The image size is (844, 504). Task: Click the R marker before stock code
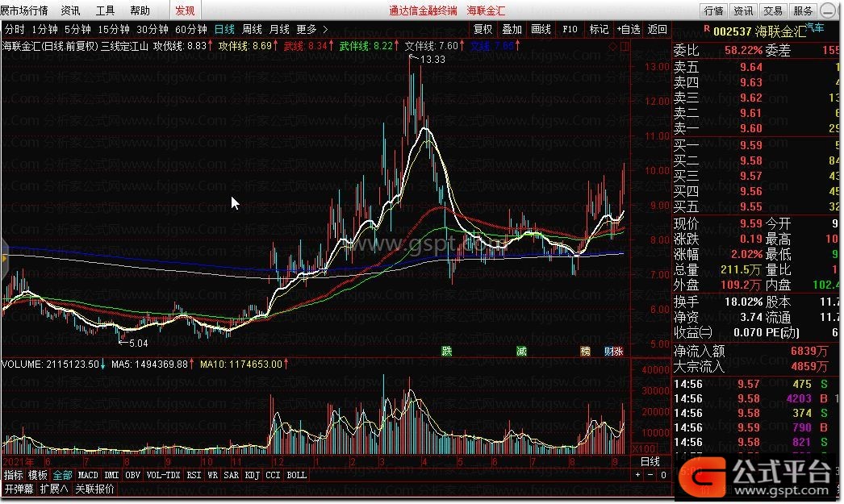[706, 28]
